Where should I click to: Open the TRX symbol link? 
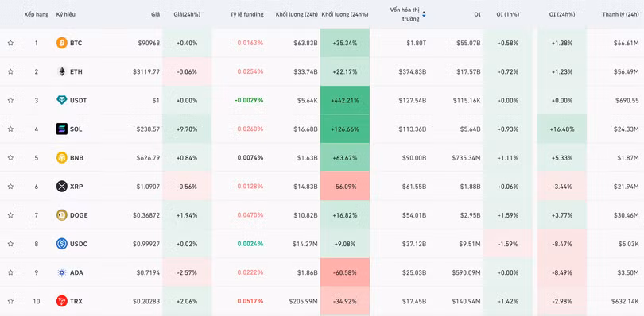pyautogui.click(x=76, y=301)
